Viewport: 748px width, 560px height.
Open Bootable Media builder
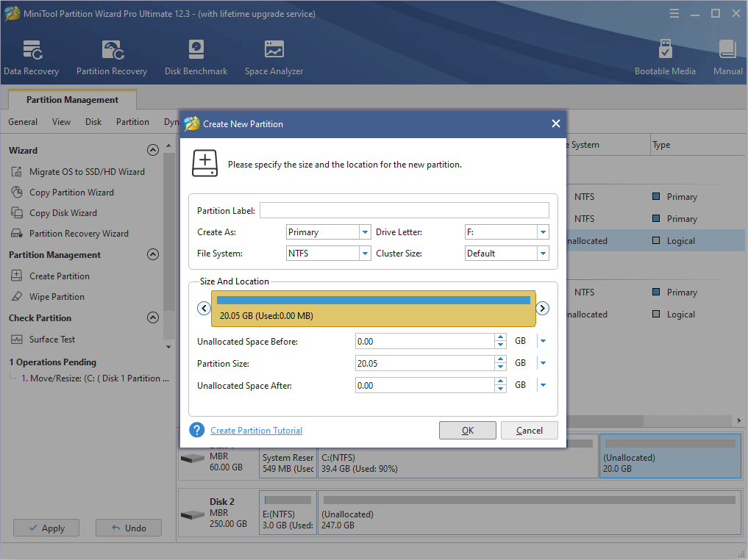pos(665,57)
